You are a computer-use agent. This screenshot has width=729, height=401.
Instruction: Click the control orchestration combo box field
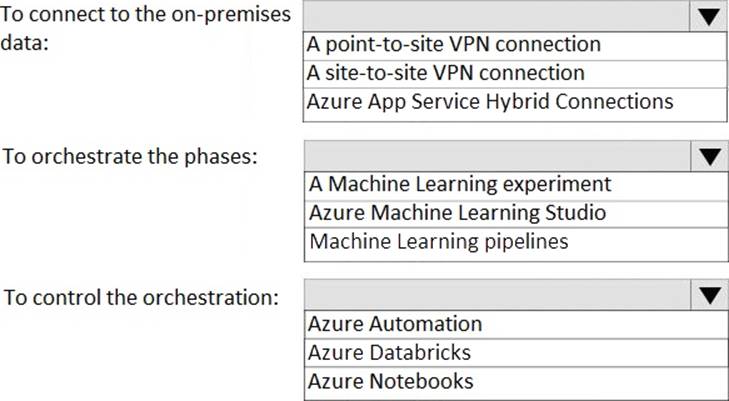tap(497, 295)
